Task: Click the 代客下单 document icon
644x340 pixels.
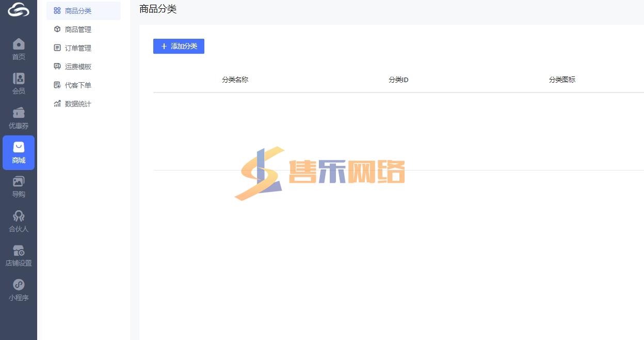Action: pos(57,85)
